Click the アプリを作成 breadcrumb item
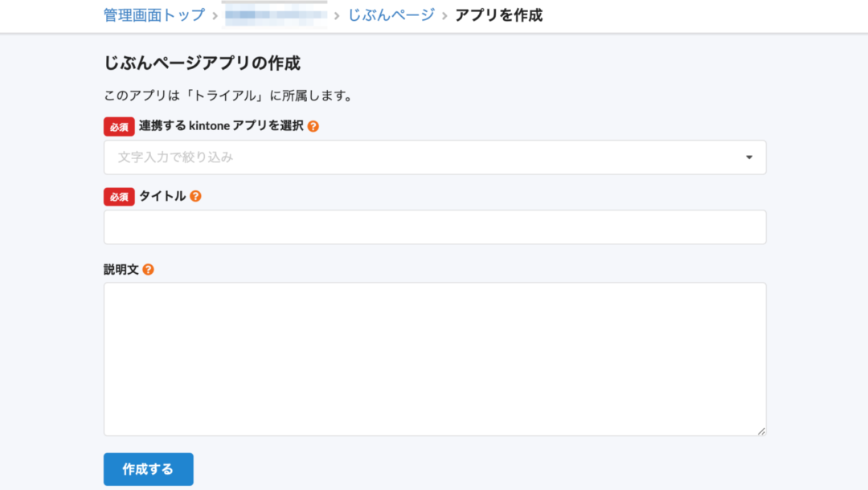Viewport: 868px width, 490px height. pos(498,15)
